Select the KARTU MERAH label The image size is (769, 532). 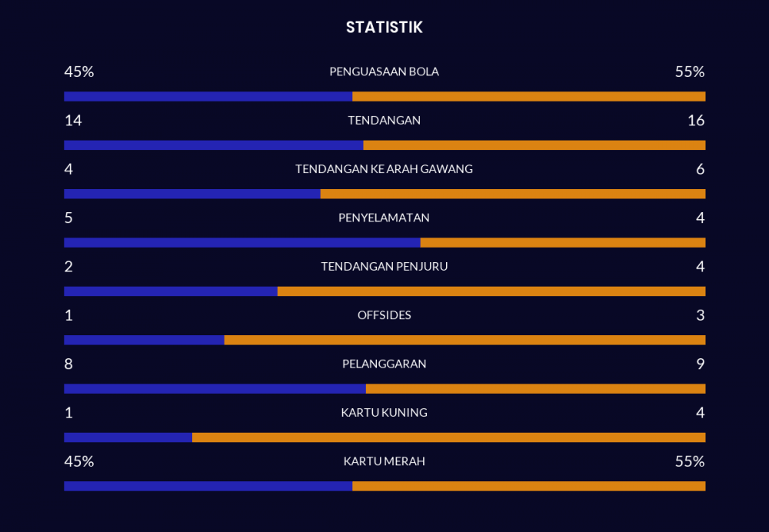click(384, 461)
